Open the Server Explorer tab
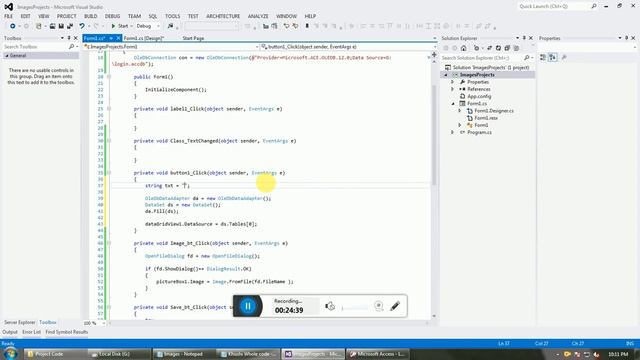Screen dimensions: 640x360 coord(20,322)
